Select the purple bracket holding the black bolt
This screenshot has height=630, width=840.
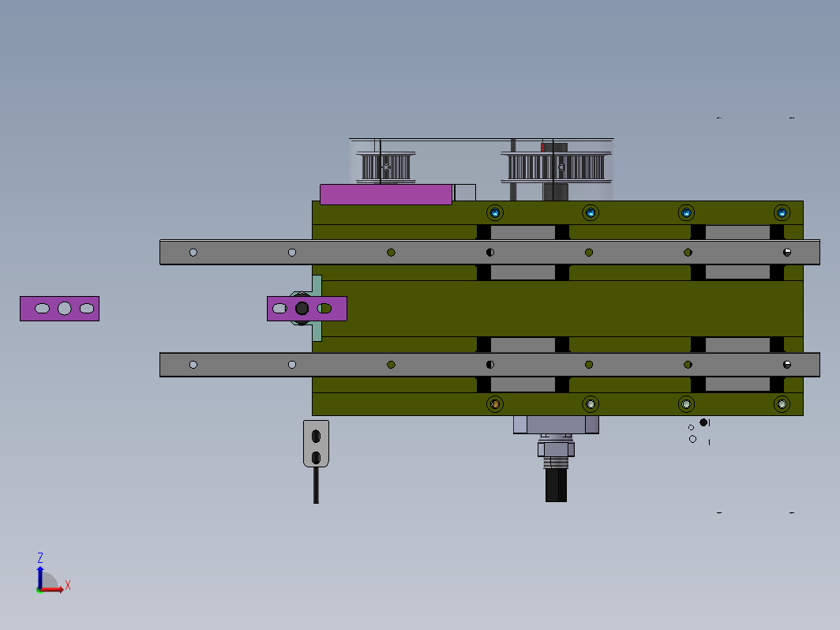[x=307, y=309]
